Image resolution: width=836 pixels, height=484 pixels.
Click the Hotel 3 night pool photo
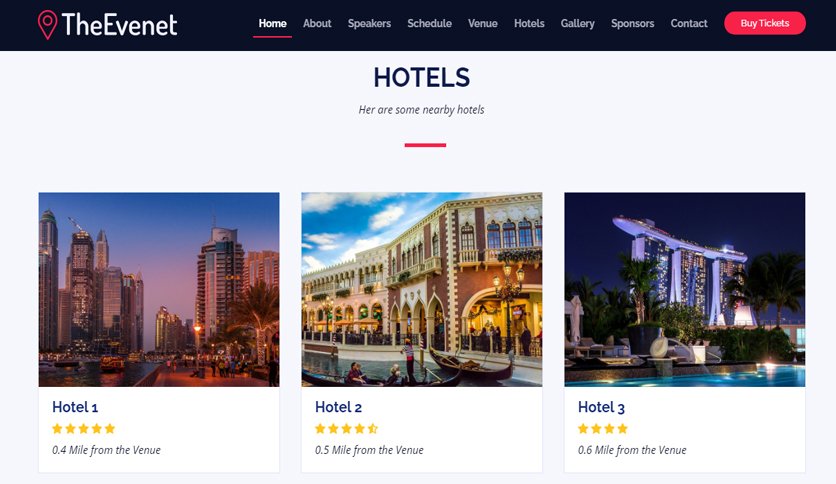(685, 289)
